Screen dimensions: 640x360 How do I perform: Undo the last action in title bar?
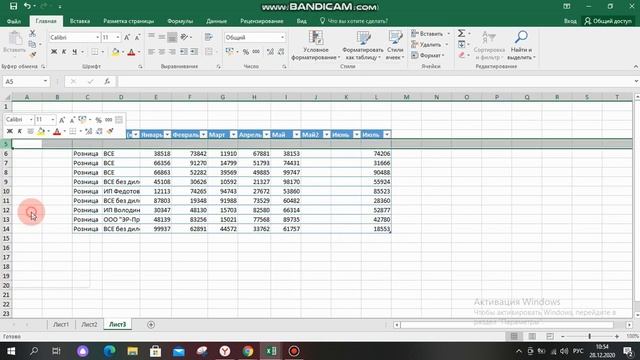(27, 6)
